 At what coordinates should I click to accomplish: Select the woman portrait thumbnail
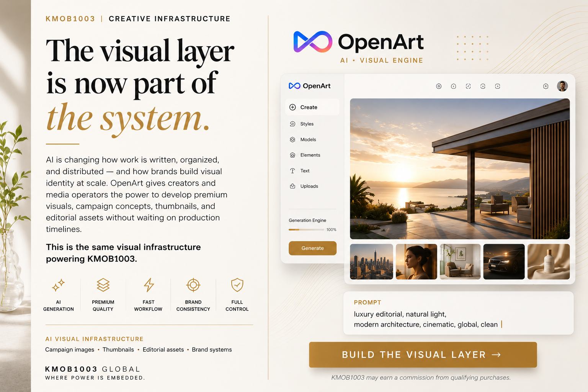tap(416, 261)
